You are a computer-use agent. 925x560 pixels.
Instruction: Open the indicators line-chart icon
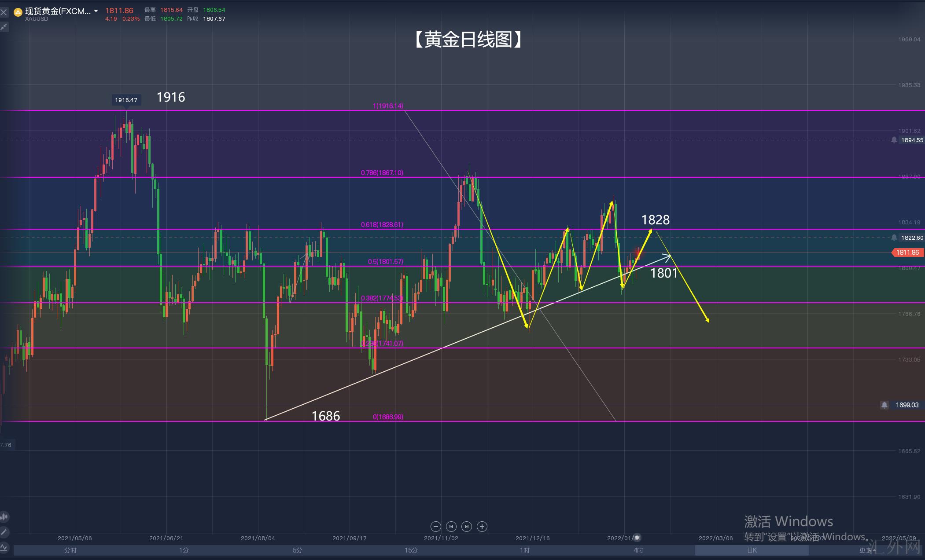click(x=4, y=548)
